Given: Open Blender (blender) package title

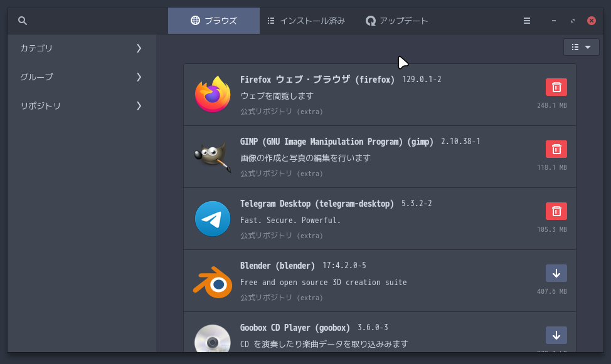Looking at the screenshot, I should [277, 266].
